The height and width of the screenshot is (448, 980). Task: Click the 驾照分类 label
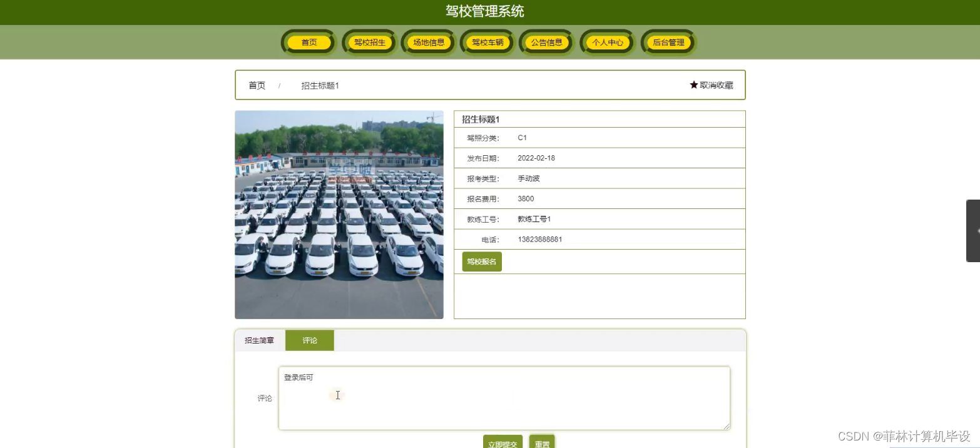coord(483,138)
